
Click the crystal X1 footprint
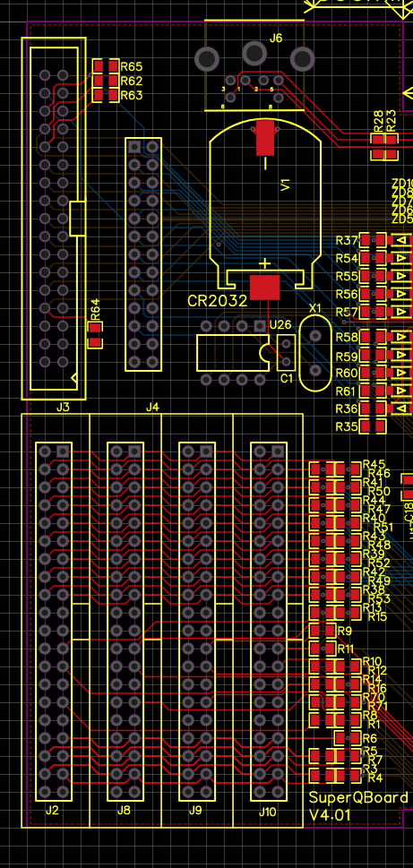(x=315, y=353)
